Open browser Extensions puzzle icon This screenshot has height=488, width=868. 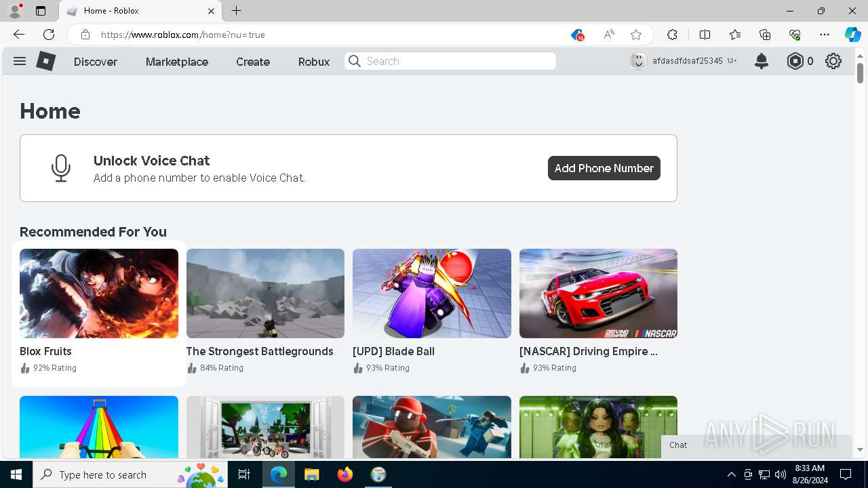click(x=672, y=35)
